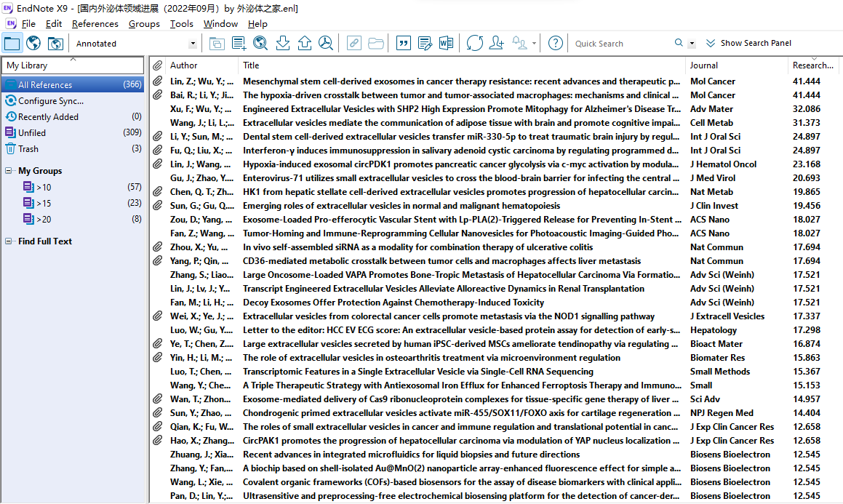Open the Tools menu
Screen dimensions: 843x504
(x=181, y=24)
